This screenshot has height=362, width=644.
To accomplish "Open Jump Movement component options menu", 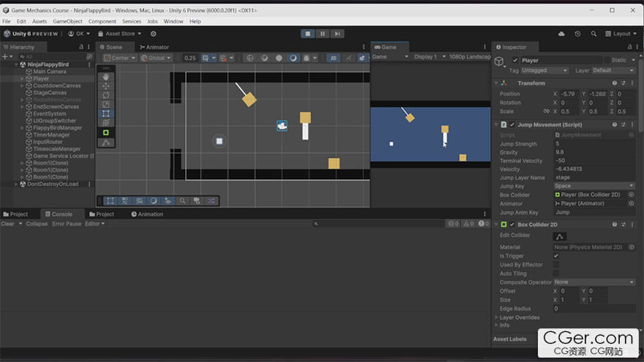I will [632, 124].
